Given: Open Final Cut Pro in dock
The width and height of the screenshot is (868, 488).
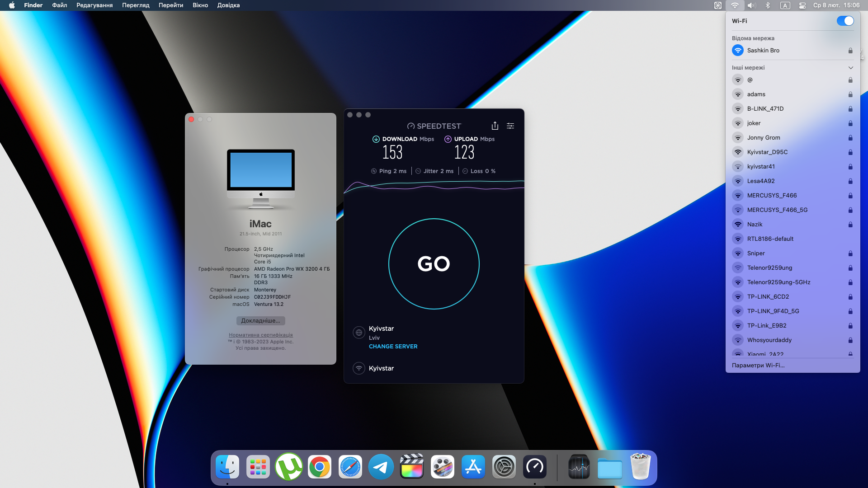Looking at the screenshot, I should click(411, 467).
